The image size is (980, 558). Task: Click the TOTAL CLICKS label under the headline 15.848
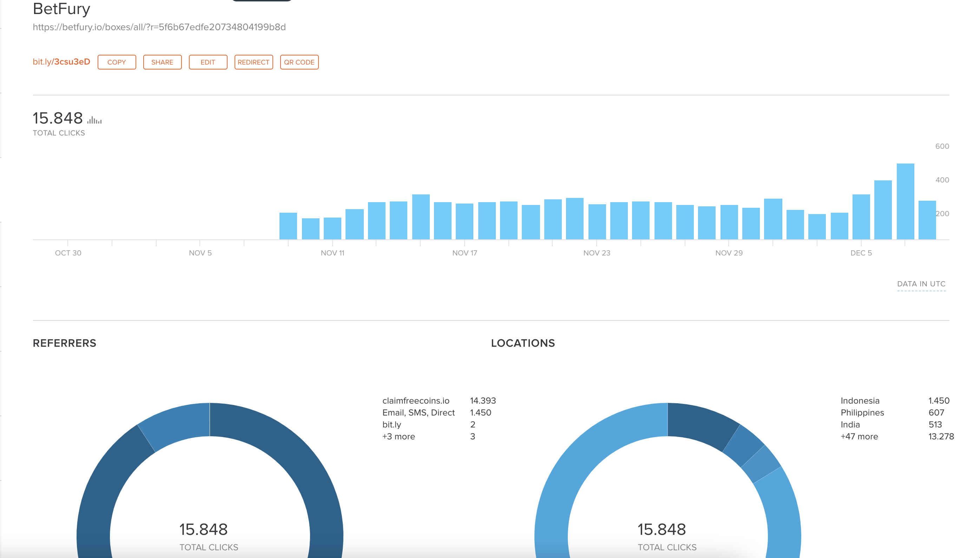pos(59,133)
